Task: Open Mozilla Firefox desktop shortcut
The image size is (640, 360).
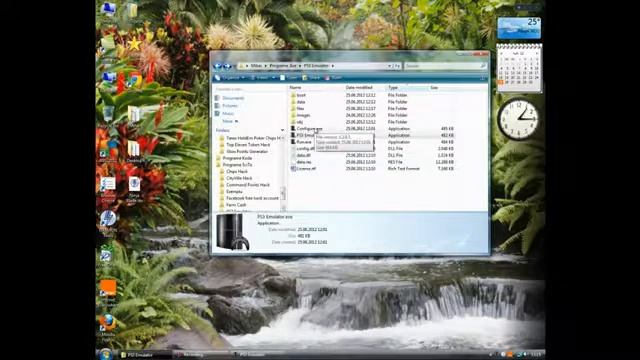Action: tap(108, 327)
